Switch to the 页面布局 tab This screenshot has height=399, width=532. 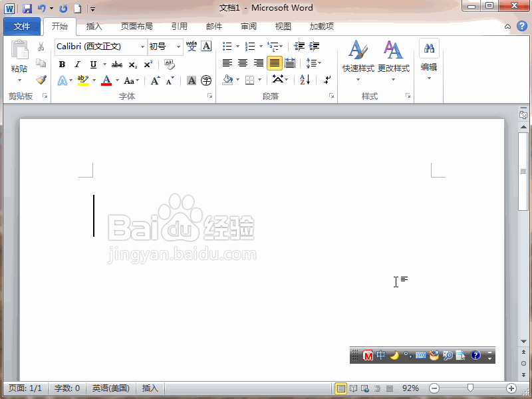coord(136,27)
